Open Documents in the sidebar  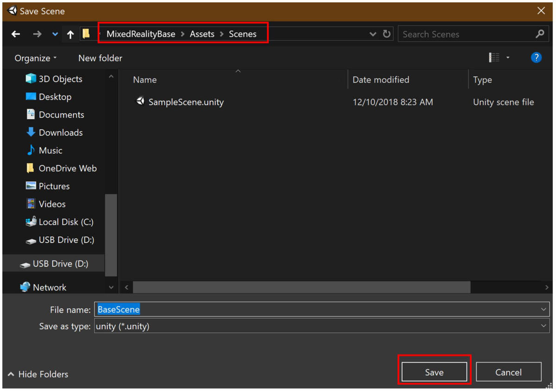click(x=61, y=114)
